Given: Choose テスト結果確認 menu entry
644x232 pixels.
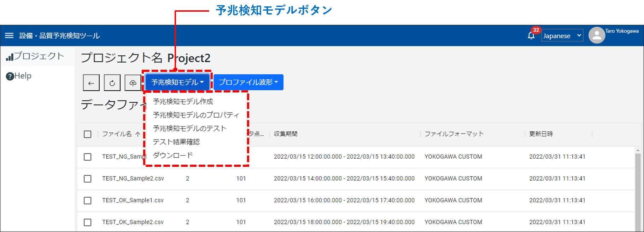Looking at the screenshot, I should point(176,142).
